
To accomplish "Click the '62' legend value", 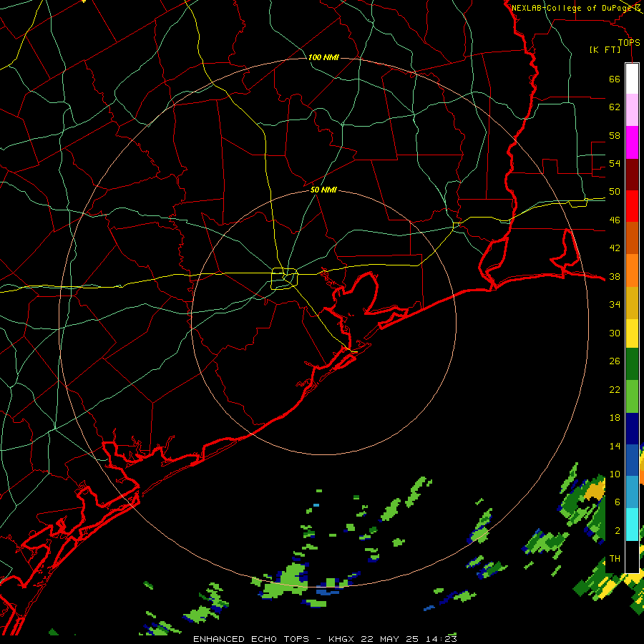I will coord(615,107).
